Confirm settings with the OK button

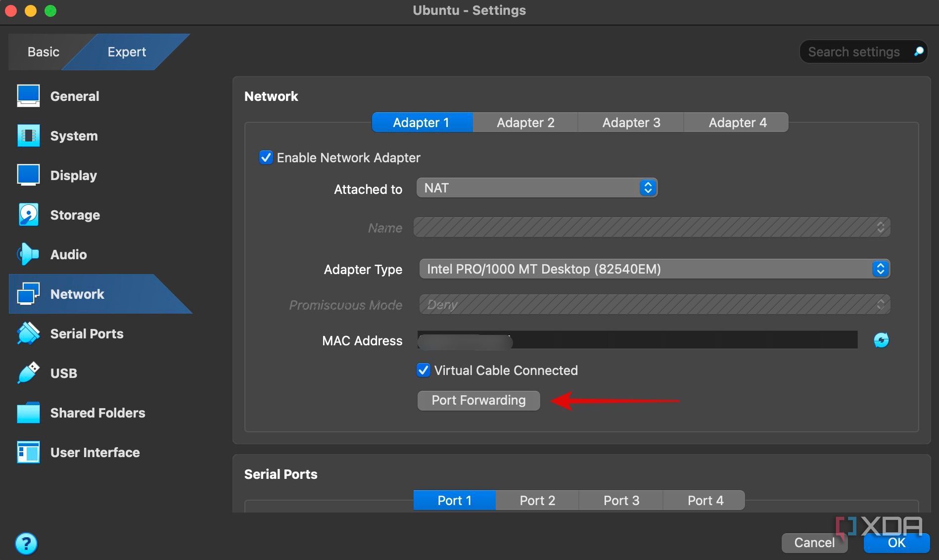pos(896,543)
